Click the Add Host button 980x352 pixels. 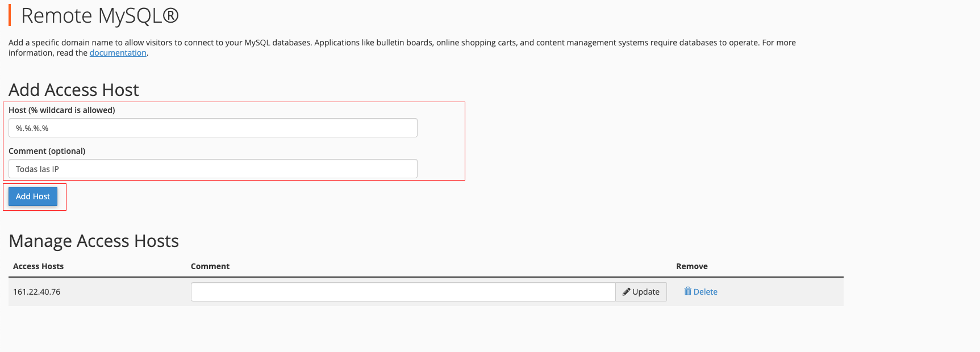point(33,196)
